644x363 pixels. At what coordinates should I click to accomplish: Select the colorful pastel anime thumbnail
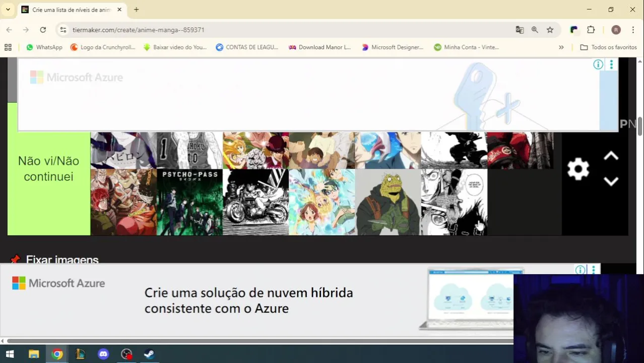322,202
